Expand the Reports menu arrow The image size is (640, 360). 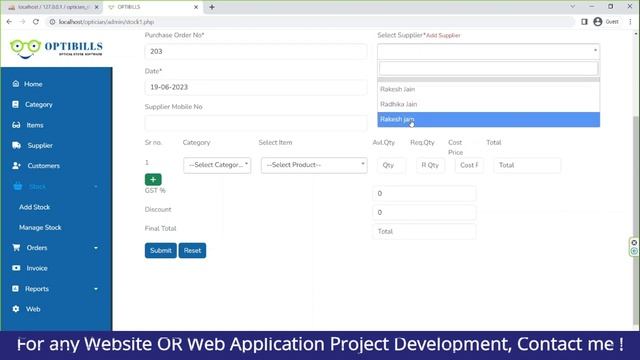pos(96,289)
